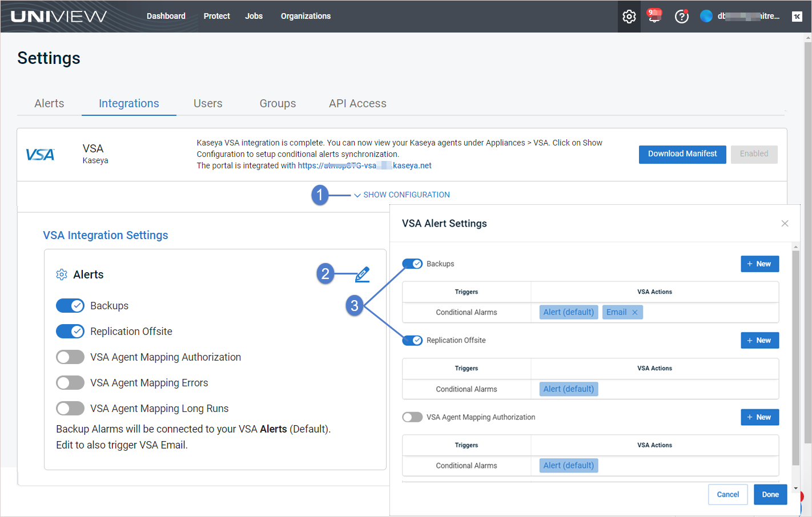The height and width of the screenshot is (517, 812).
Task: Click the username text in top bar
Action: coord(749,16)
